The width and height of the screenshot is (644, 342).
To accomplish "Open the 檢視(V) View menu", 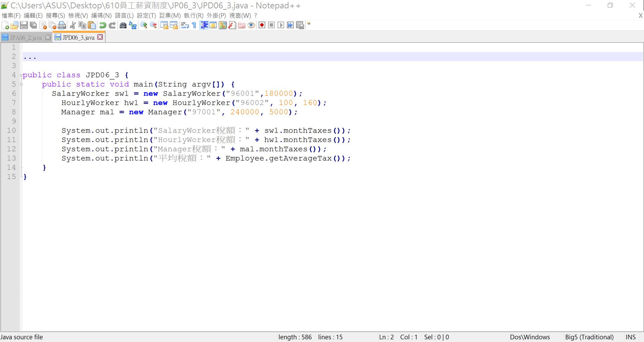I will click(78, 16).
